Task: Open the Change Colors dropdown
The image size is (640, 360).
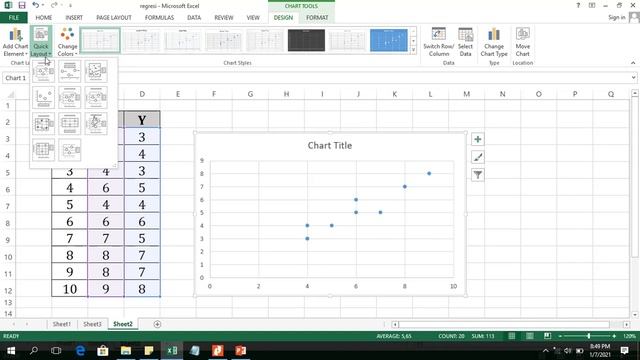Action: coord(67,42)
